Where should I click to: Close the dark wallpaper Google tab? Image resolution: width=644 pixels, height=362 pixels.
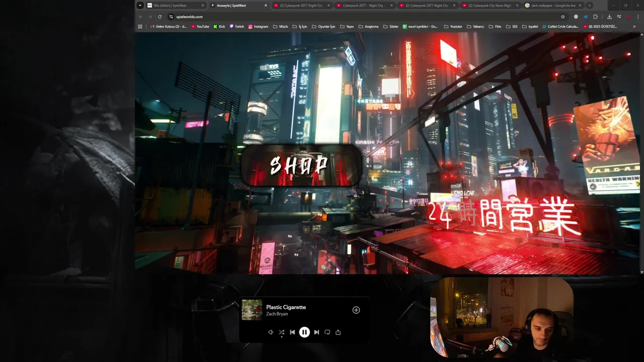pos(580,6)
